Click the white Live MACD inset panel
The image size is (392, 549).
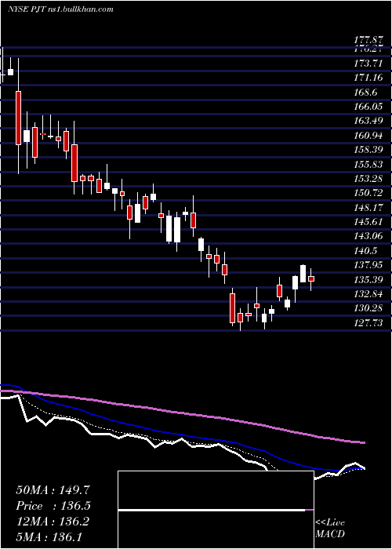[x=216, y=510]
